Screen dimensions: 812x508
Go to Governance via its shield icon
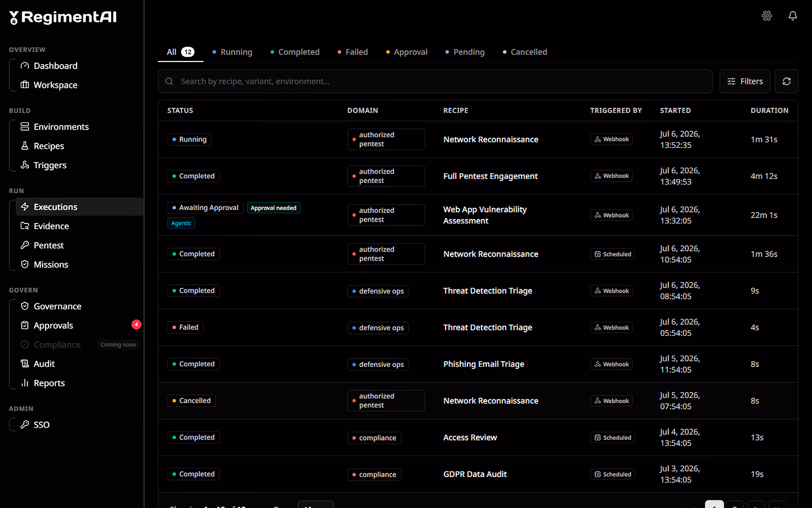pyautogui.click(x=24, y=306)
